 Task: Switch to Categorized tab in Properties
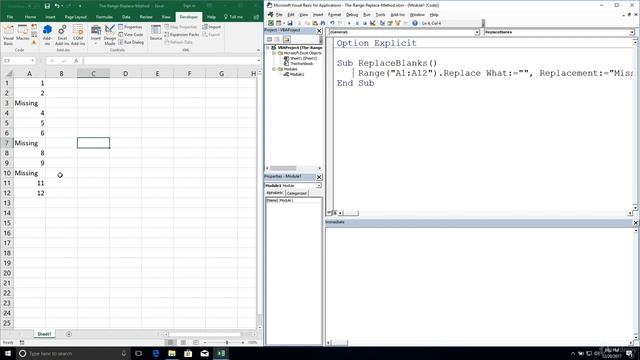tap(296, 193)
